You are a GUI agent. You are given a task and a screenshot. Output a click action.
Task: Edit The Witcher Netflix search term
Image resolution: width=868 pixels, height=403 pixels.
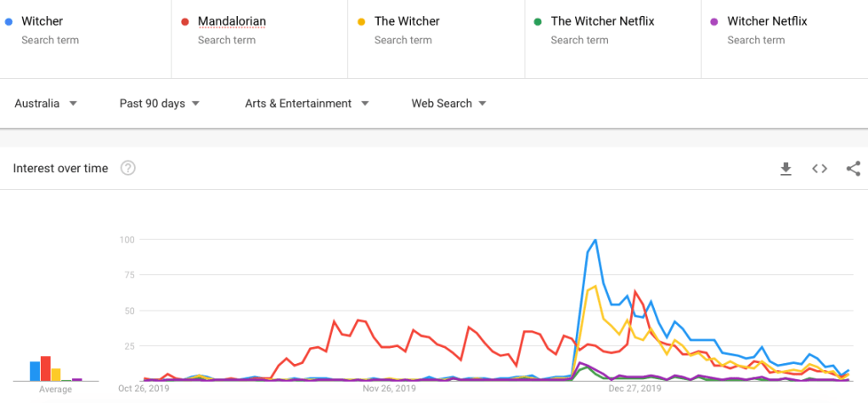click(602, 21)
